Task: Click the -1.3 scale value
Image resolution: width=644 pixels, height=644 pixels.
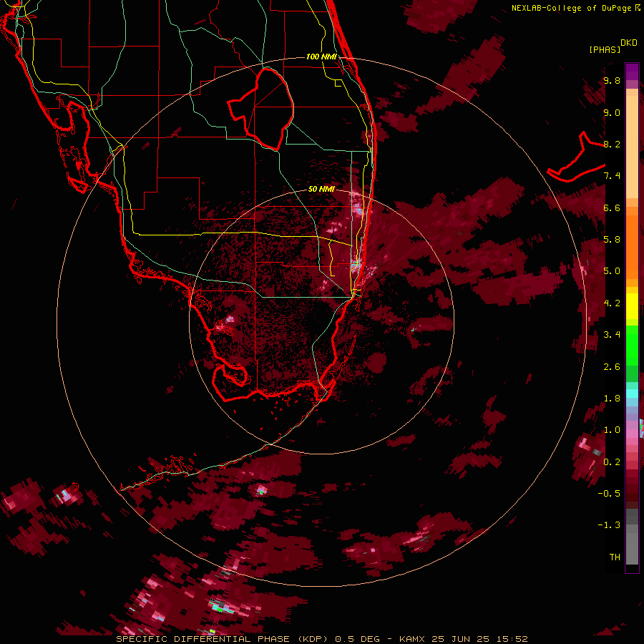Action: [609, 525]
